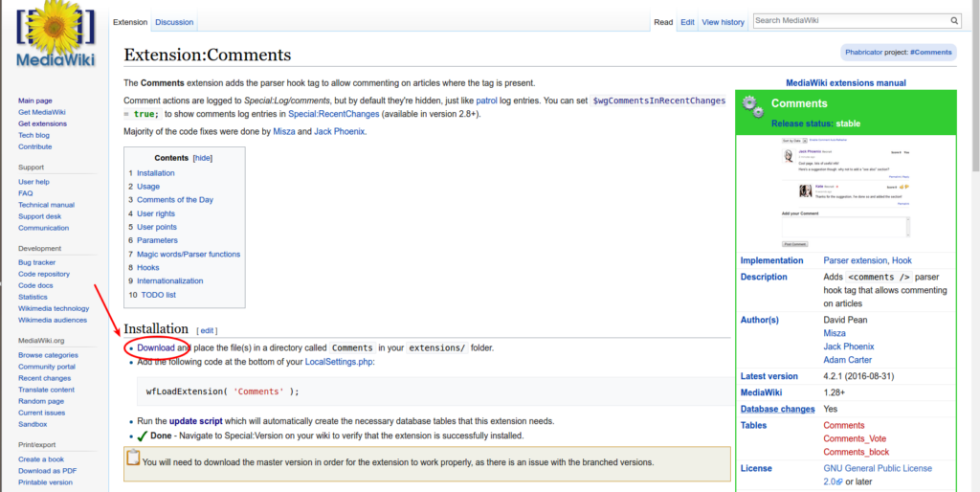The image size is (980, 492).
Task: Click the green checkmark Done icon
Action: point(142,436)
